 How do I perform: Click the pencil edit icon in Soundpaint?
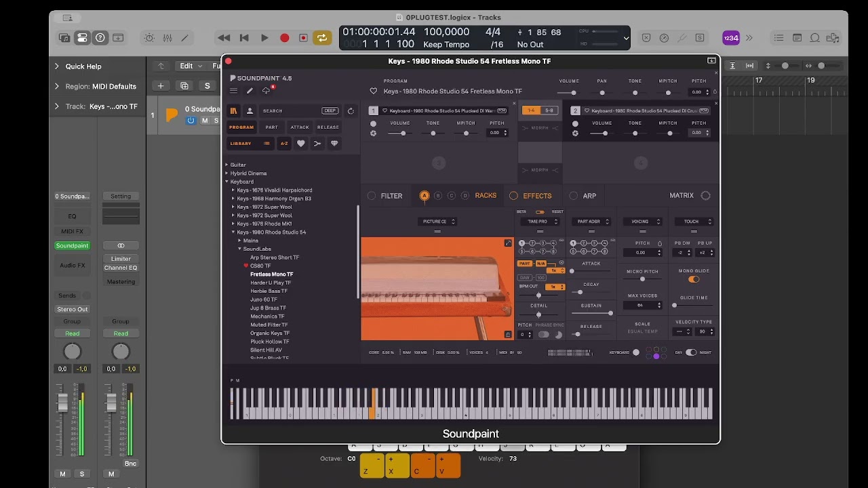(250, 91)
